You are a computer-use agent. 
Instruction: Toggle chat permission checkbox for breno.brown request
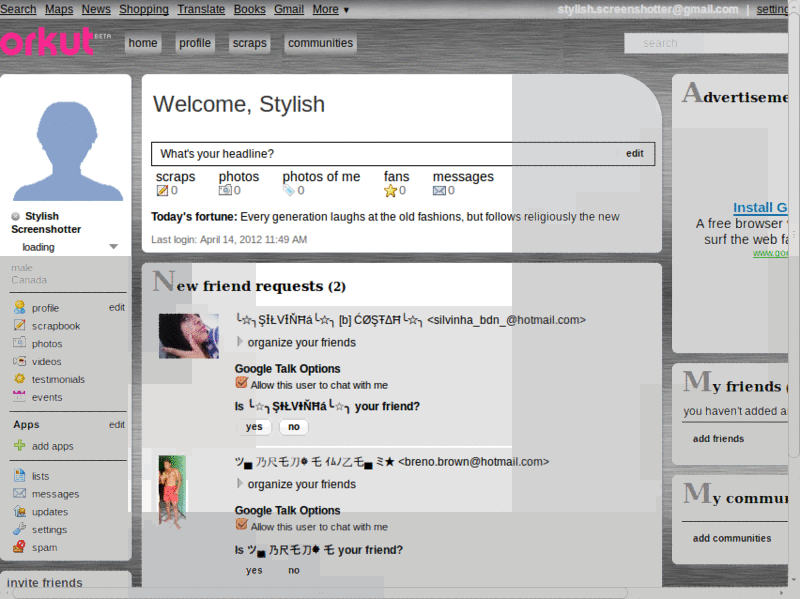242,525
